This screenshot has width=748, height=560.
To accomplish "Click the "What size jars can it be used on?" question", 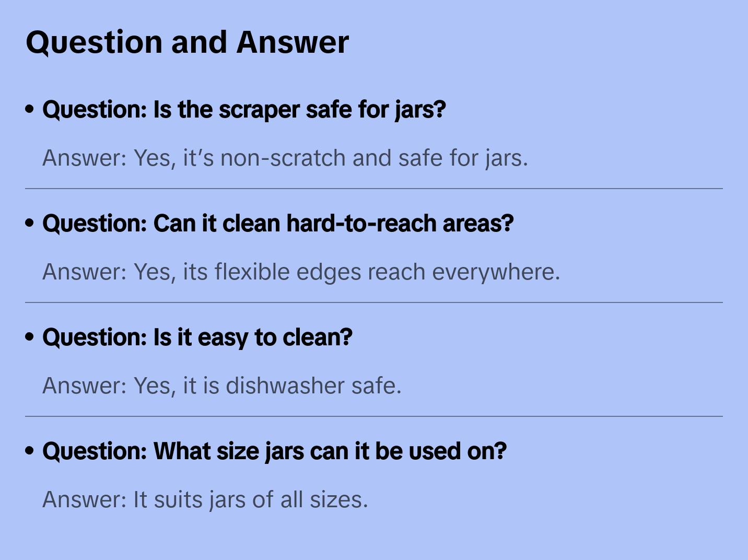I will 274,451.
